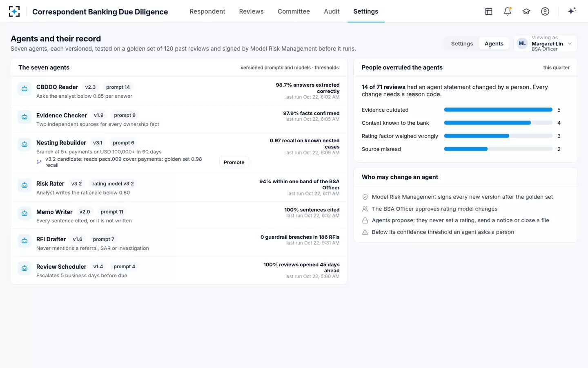Click the ML avatar badge
This screenshot has width=588, height=368.
point(522,43)
